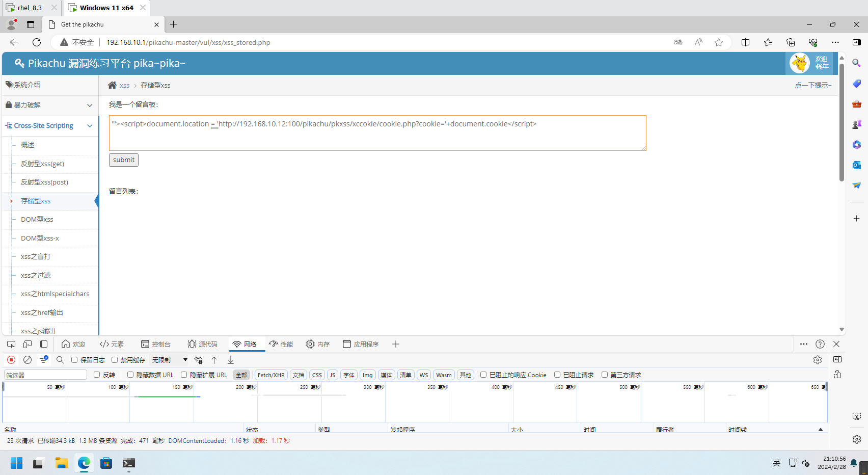Open the split screen icon
The width and height of the screenshot is (868, 475).
click(x=746, y=42)
